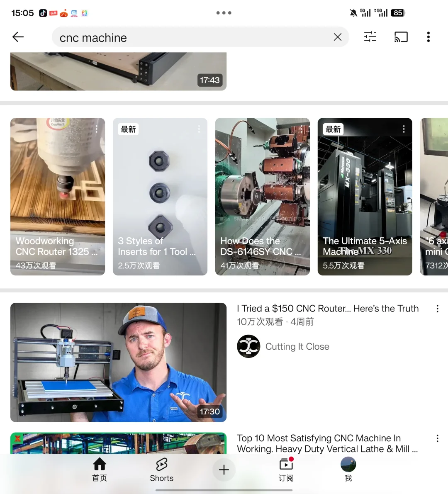Open the DS-6146SY CNC short
448x494 pixels.
pyautogui.click(x=263, y=197)
